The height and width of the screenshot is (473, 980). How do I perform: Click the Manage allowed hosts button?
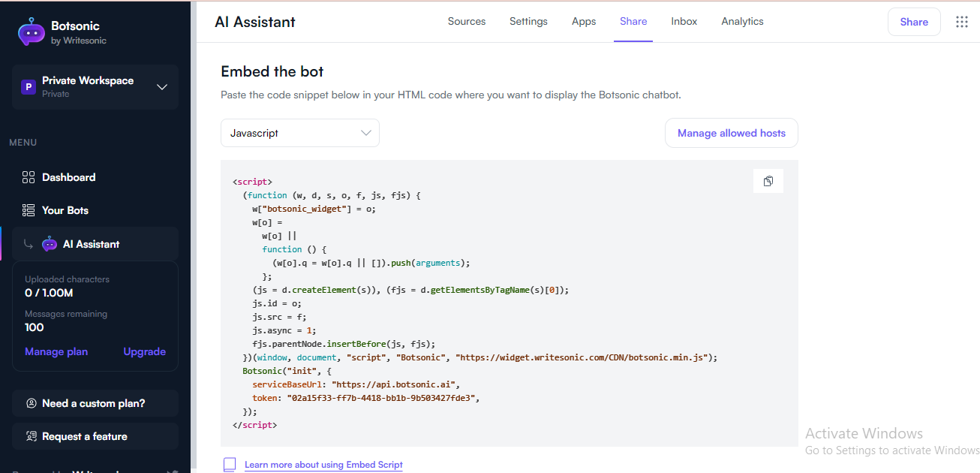pyautogui.click(x=731, y=133)
